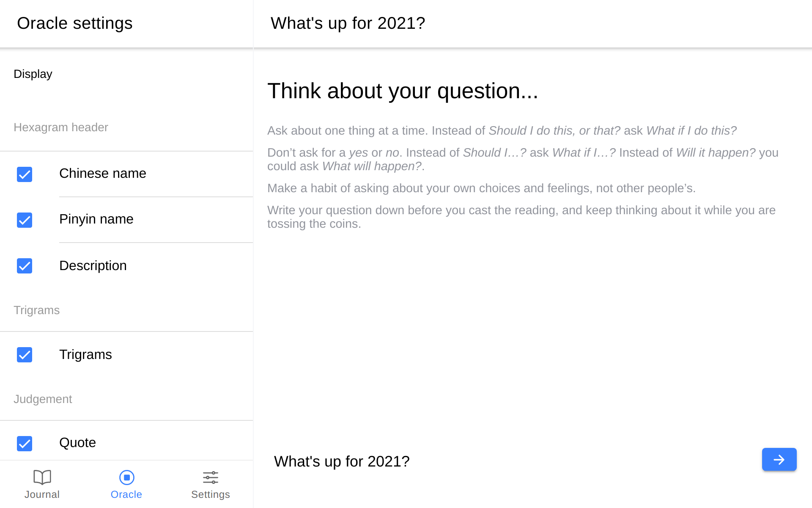
Task: Click the Display settings category label
Action: pyautogui.click(x=33, y=73)
